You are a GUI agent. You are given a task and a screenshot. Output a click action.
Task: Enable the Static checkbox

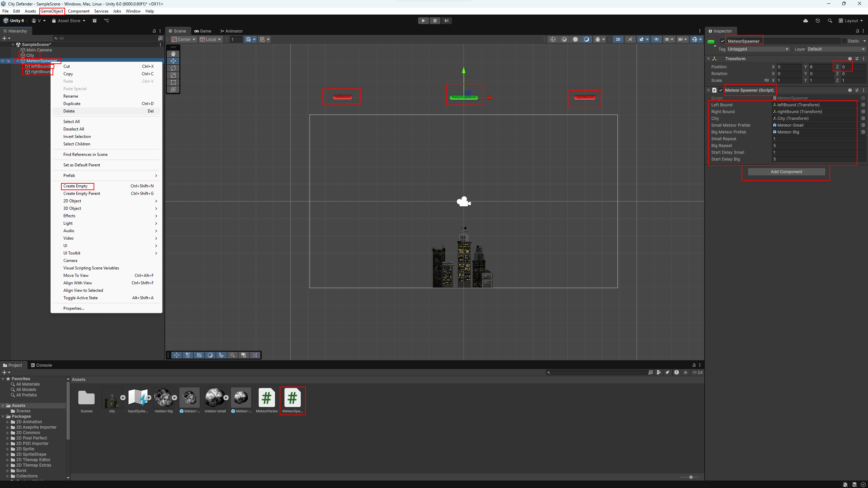point(844,41)
